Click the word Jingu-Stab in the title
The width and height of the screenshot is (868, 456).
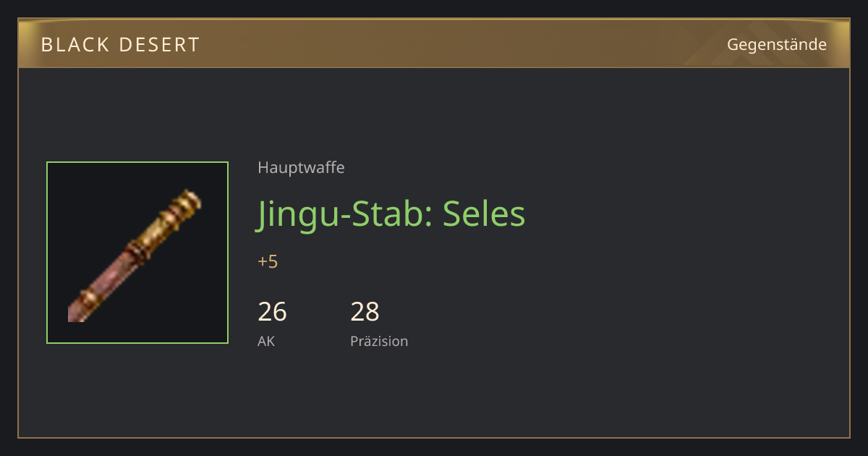click(x=344, y=215)
